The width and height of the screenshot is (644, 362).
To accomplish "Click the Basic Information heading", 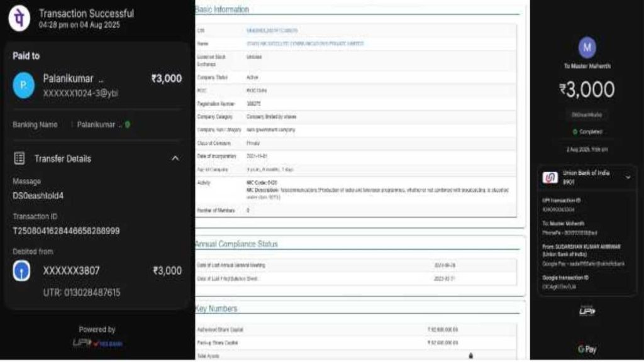I will [222, 9].
